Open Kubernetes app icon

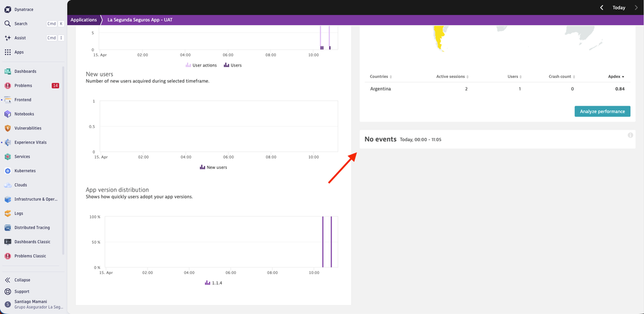click(7, 171)
